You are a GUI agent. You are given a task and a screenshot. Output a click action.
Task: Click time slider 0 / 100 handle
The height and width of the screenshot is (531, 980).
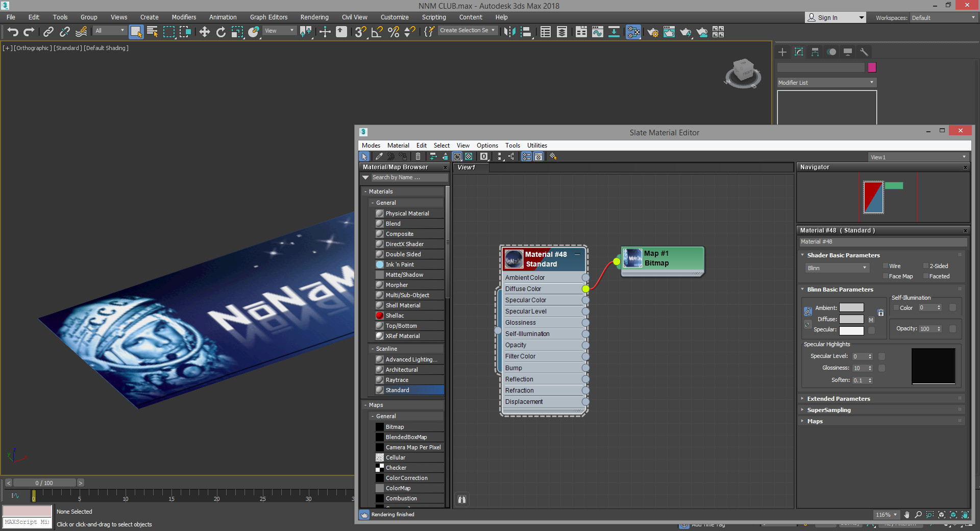pyautogui.click(x=44, y=483)
